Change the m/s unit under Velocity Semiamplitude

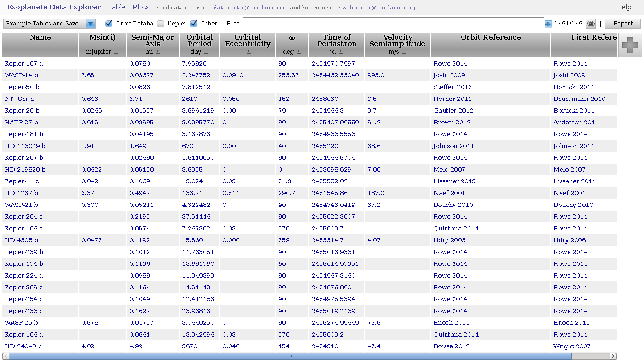click(x=394, y=52)
